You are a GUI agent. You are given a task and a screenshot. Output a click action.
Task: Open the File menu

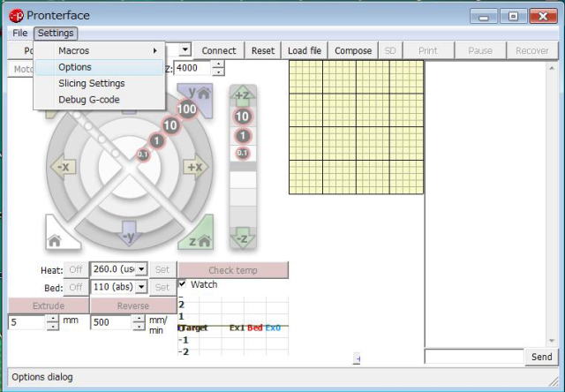click(19, 34)
